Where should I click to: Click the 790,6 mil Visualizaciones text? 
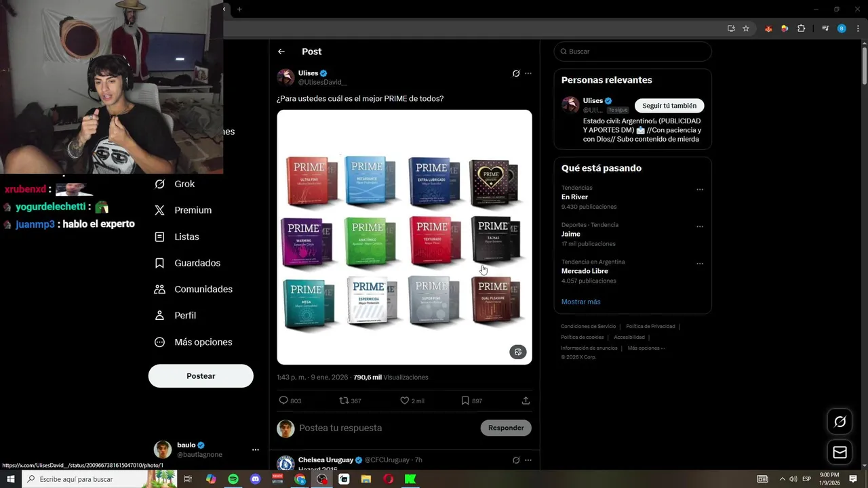pos(391,378)
